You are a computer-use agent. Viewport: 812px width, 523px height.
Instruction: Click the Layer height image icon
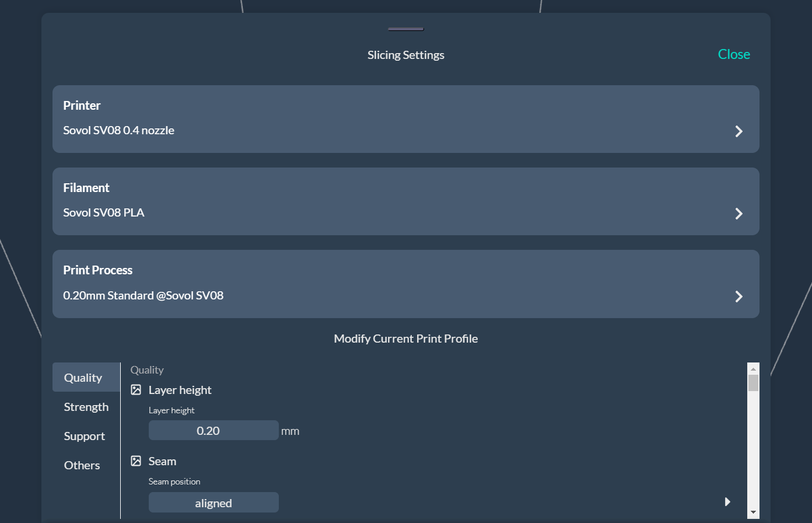(136, 390)
